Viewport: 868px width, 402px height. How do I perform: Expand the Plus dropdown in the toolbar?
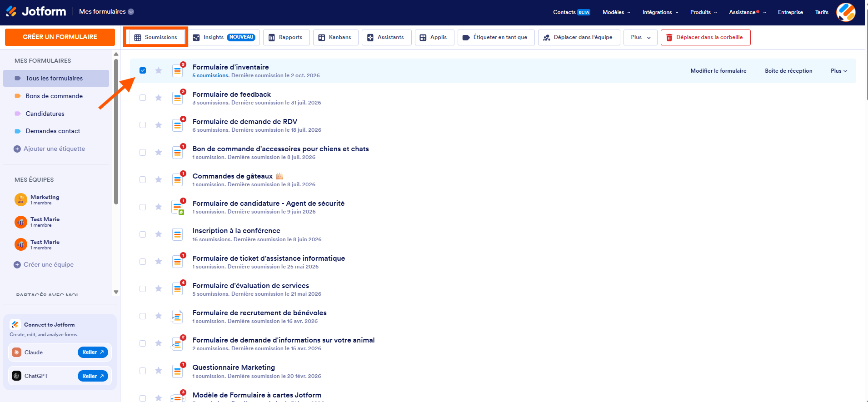[640, 37]
